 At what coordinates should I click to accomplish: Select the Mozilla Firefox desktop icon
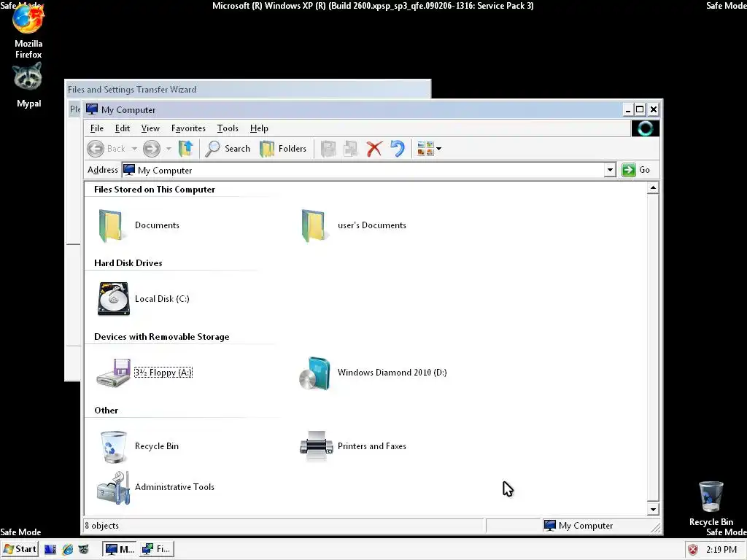[28, 31]
